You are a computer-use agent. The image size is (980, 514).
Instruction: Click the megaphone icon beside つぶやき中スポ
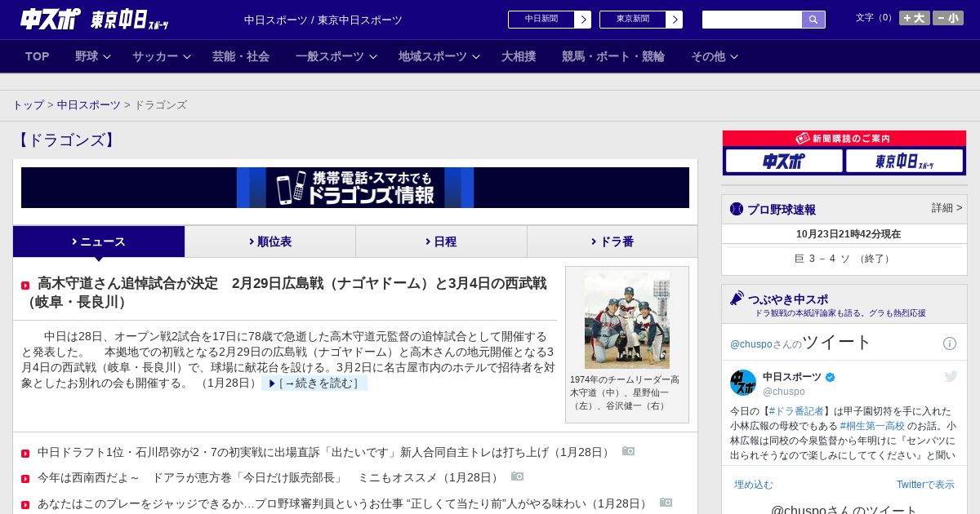click(x=737, y=299)
